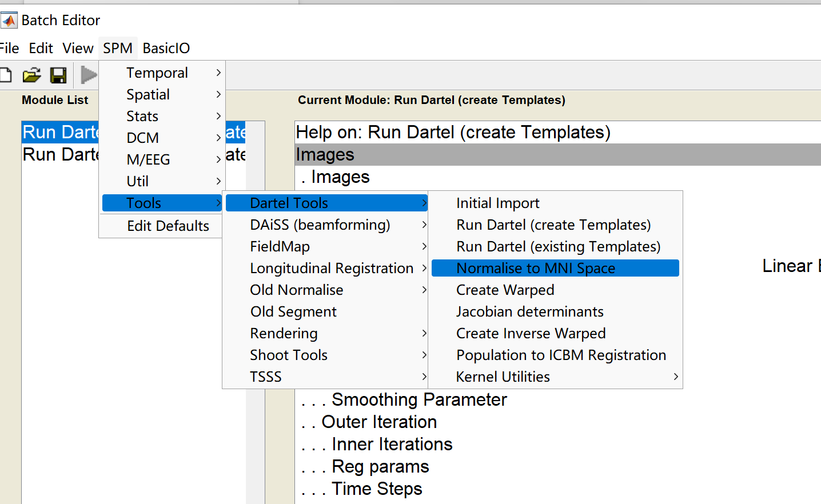Viewport: 821px width, 504px height.
Task: Choose Population to ICBM Registration
Action: (x=555, y=355)
